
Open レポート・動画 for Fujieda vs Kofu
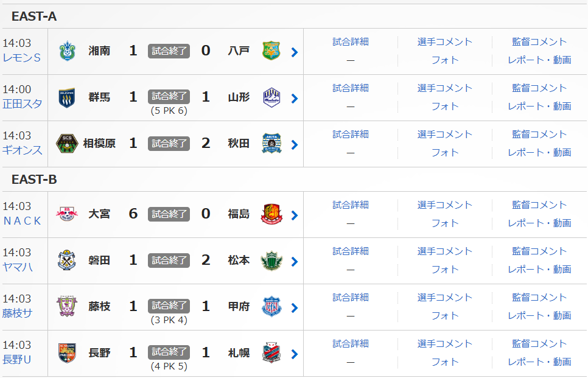(x=539, y=315)
